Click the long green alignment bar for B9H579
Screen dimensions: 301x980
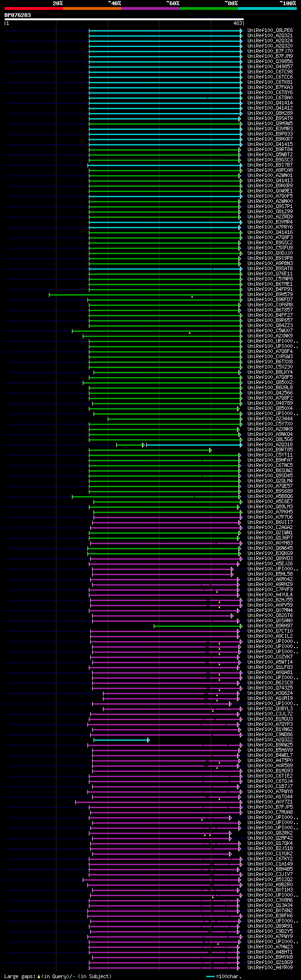click(145, 295)
